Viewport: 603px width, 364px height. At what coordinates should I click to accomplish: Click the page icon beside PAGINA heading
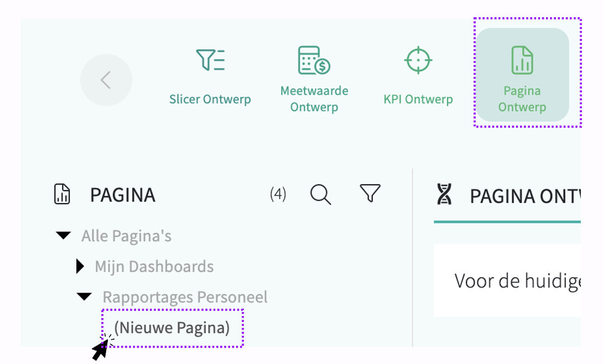[62, 194]
